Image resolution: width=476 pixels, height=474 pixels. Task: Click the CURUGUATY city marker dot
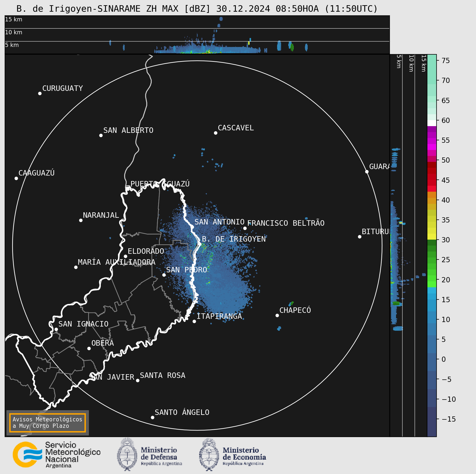coord(40,93)
